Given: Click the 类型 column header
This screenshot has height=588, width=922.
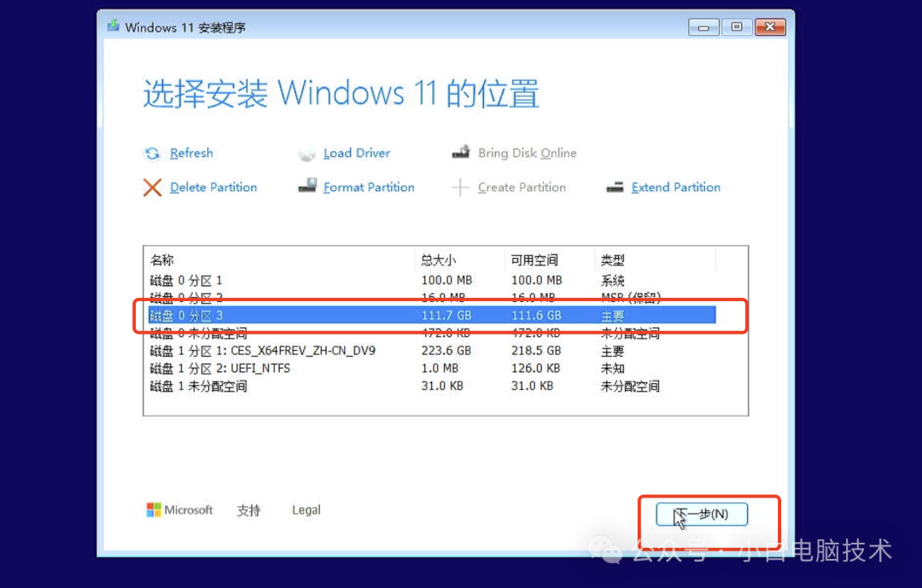Looking at the screenshot, I should (655, 260).
